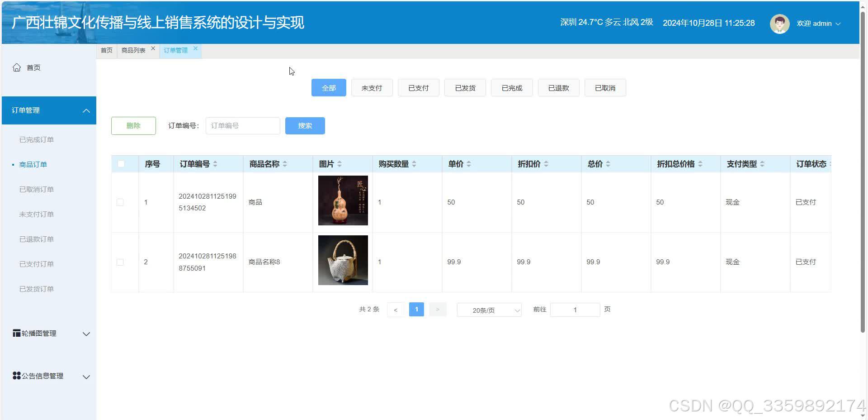
Task: Sort table by 单价 using sort arrows
Action: pyautogui.click(x=469, y=164)
